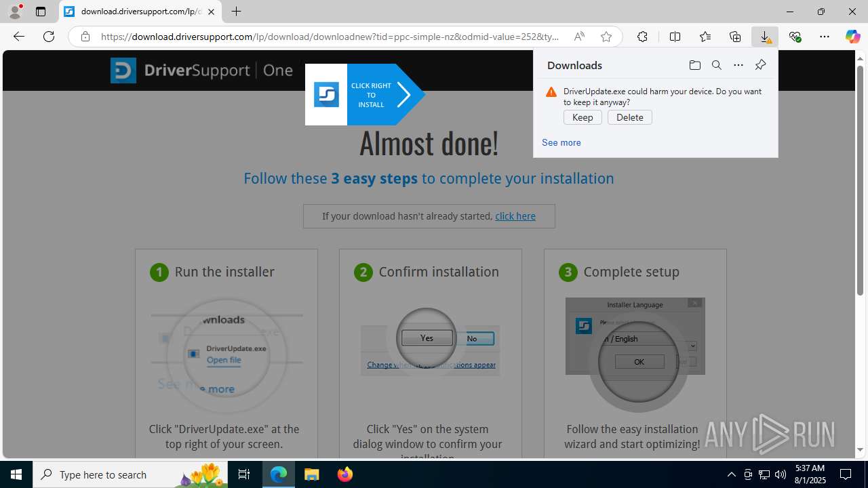Viewport: 868px width, 488px height.
Task: Pin the Downloads panel
Action: click(x=760, y=65)
